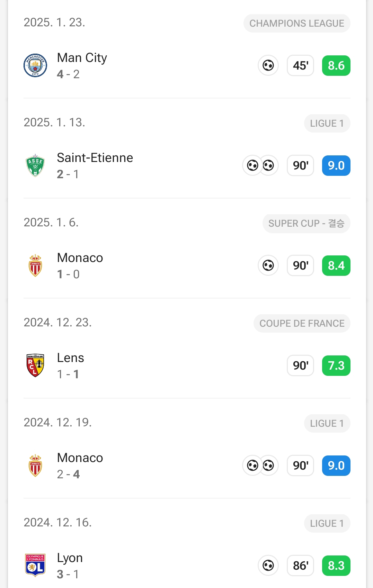
Task: Click the Saint-Etienne club crest
Action: (x=35, y=165)
